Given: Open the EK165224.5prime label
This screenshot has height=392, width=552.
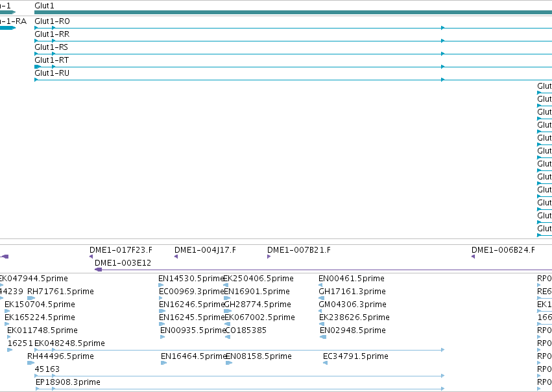Looking at the screenshot, I should (x=40, y=318).
